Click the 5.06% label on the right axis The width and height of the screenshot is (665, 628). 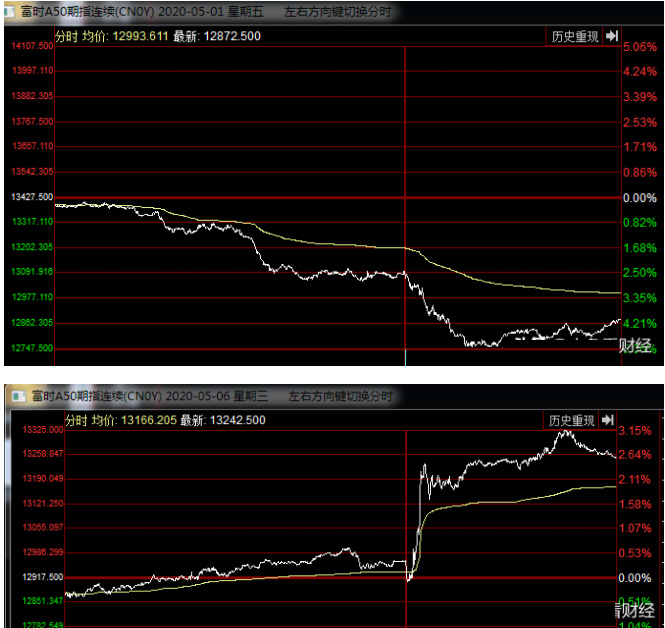[x=638, y=48]
